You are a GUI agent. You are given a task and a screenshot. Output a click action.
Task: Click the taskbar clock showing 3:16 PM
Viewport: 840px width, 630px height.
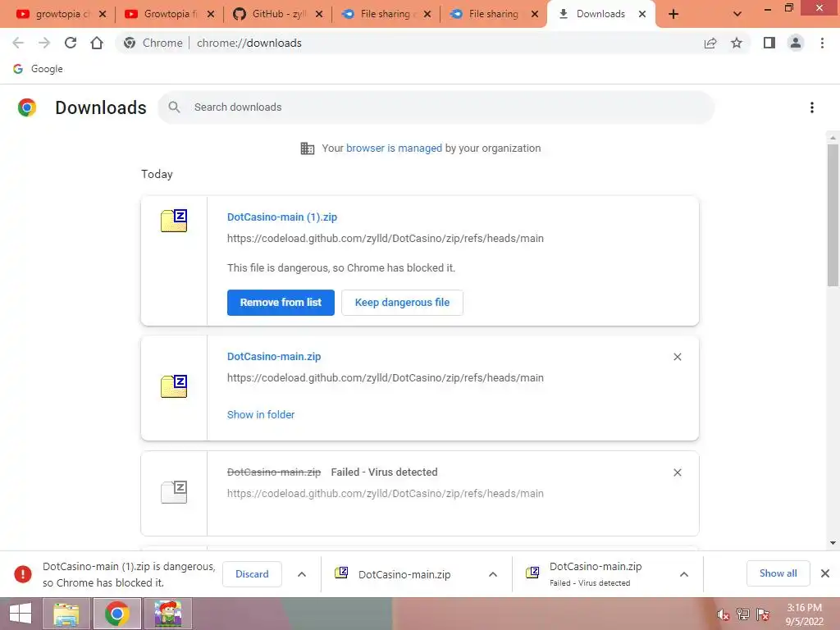click(x=804, y=614)
